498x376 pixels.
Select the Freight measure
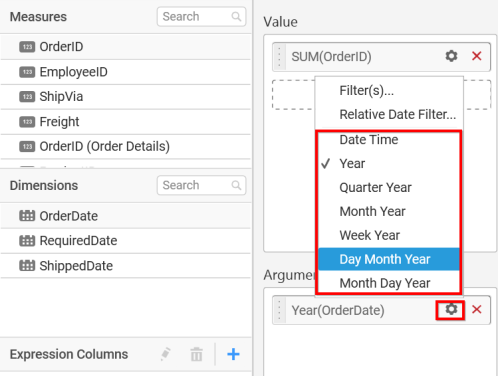tap(125, 122)
